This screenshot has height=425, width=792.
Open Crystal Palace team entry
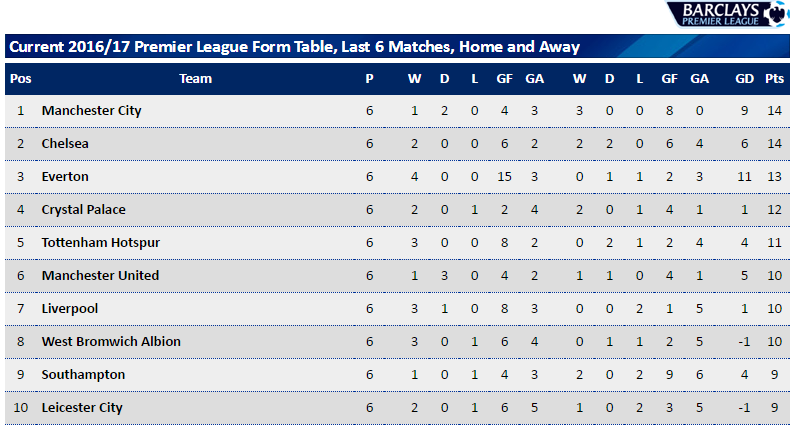coord(83,210)
